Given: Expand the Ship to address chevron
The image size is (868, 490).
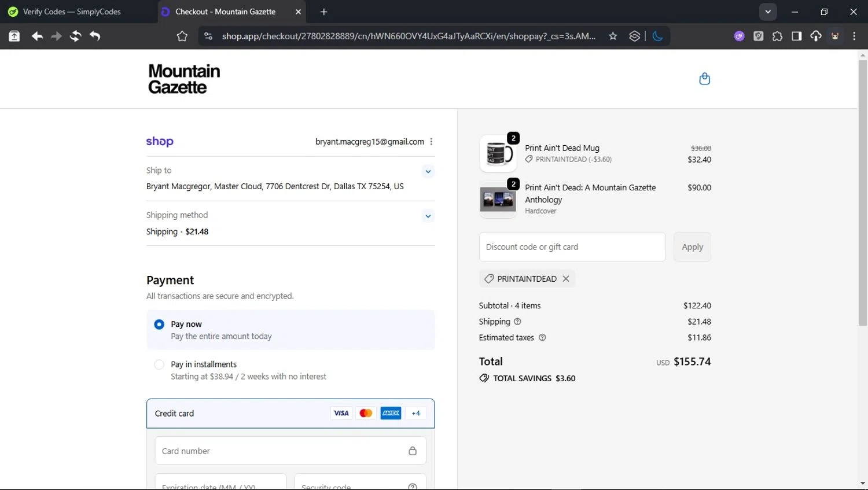Looking at the screenshot, I should 428,171.
